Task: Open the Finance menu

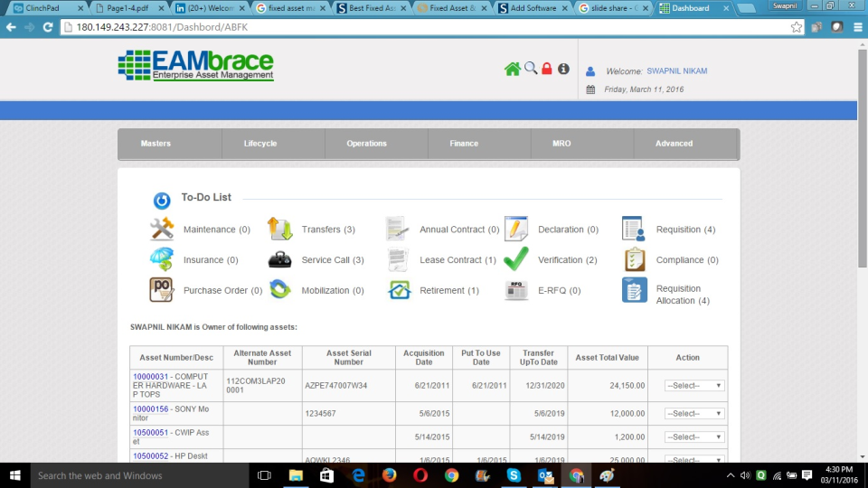Action: [464, 144]
